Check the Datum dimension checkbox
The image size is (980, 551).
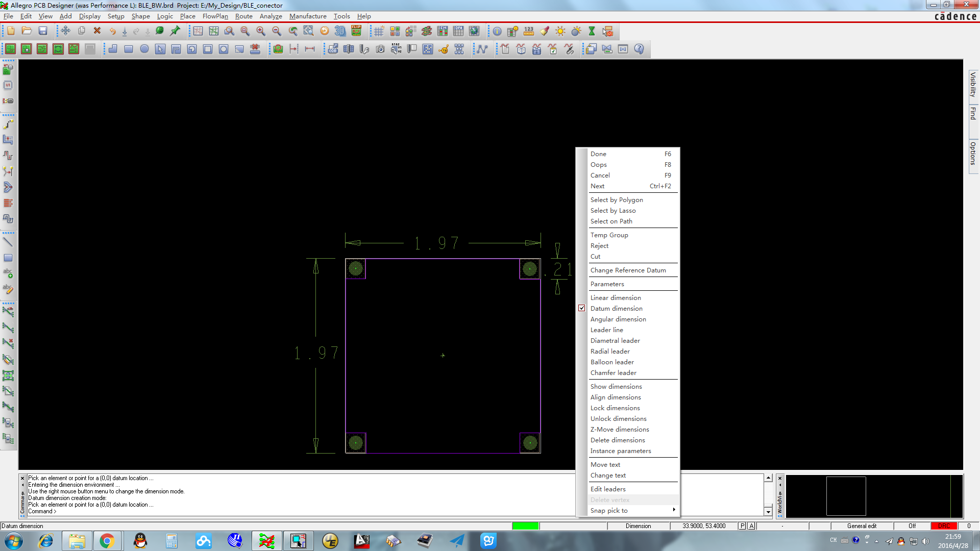[581, 308]
